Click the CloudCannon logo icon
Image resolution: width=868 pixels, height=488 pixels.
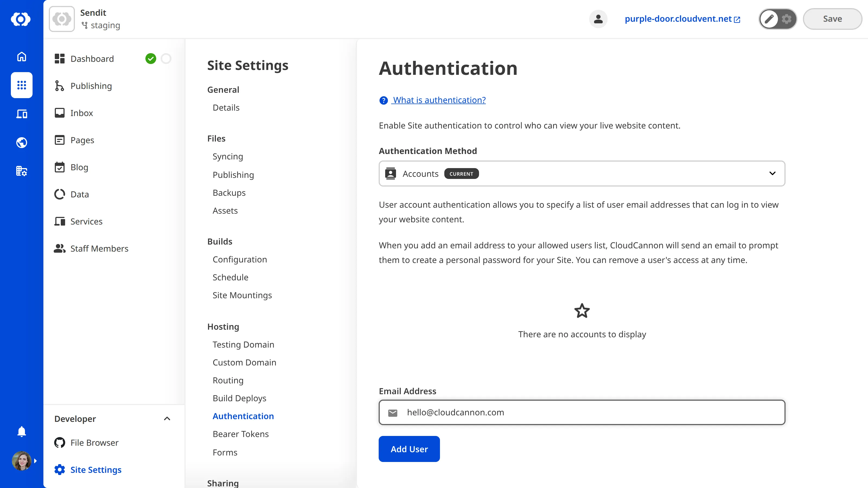21,19
